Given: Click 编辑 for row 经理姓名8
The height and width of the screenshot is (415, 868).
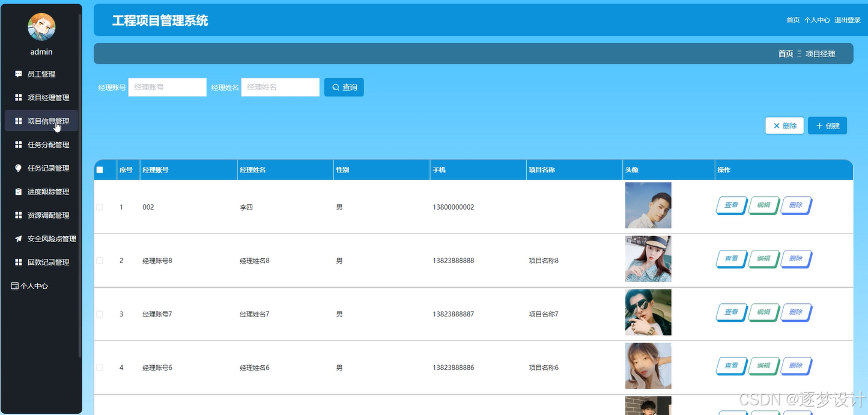Looking at the screenshot, I should [763, 259].
